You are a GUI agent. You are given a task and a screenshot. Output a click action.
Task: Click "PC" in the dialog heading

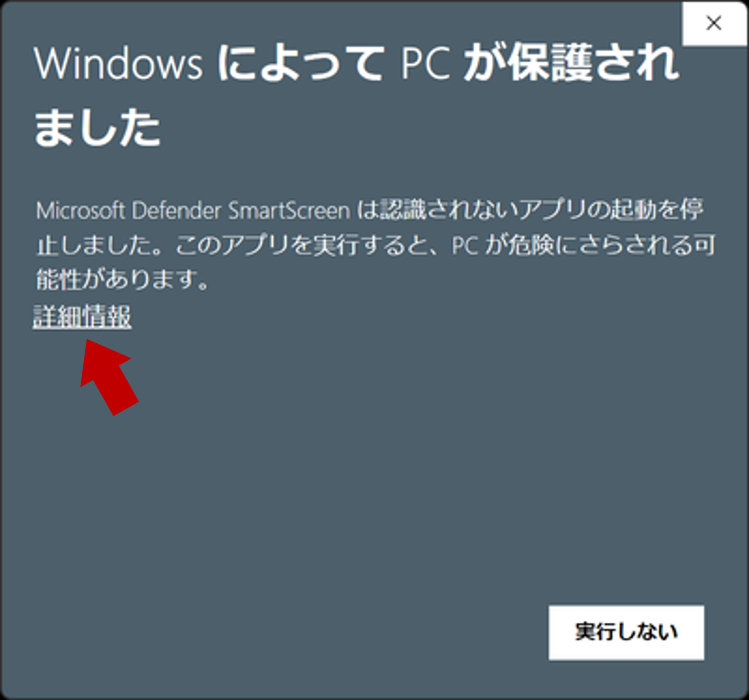[425, 64]
